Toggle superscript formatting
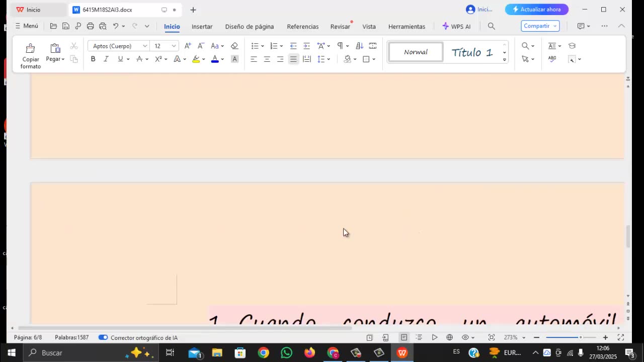 click(158, 59)
